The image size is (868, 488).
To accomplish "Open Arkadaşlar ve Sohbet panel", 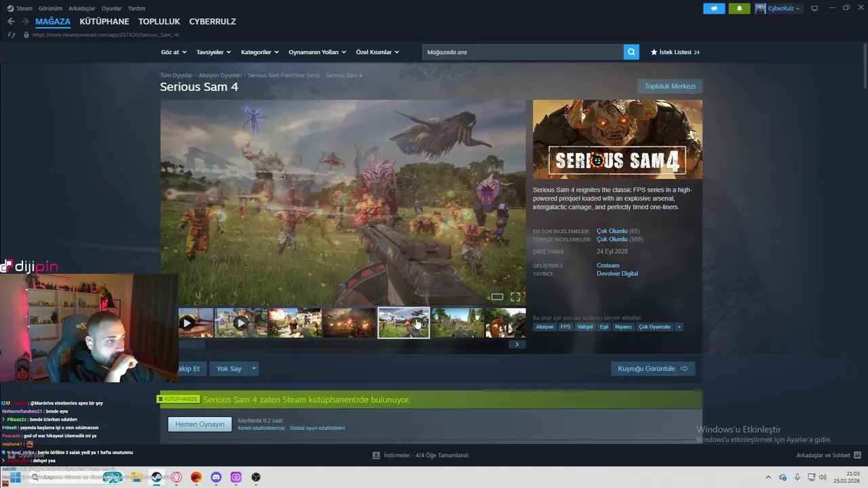I will [x=829, y=455].
